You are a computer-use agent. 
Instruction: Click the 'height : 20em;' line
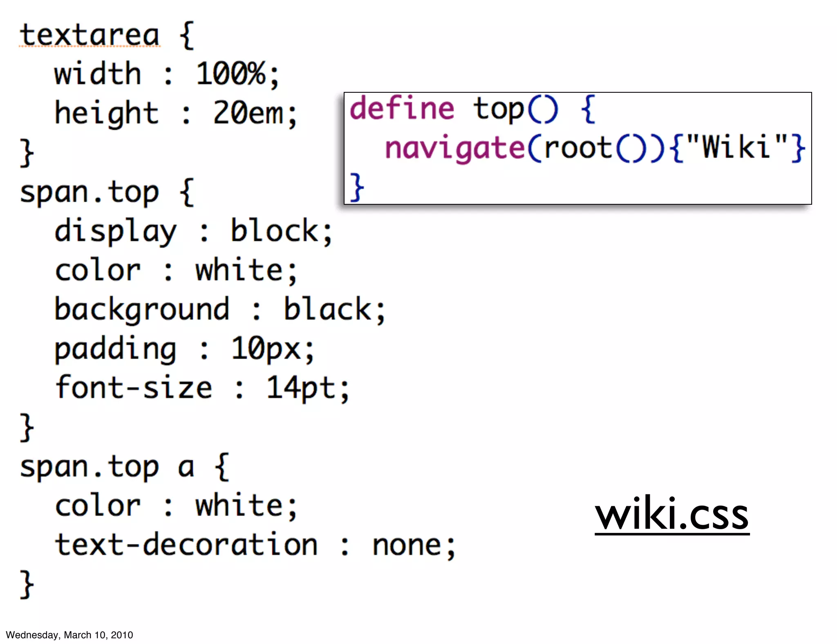click(x=176, y=114)
